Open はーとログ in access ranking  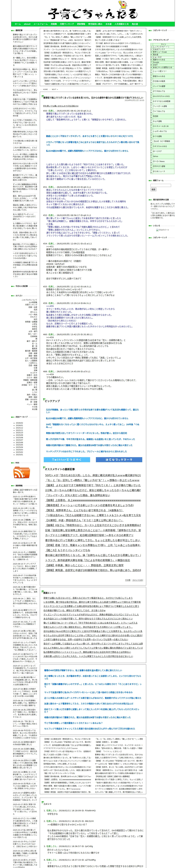[157, 151]
